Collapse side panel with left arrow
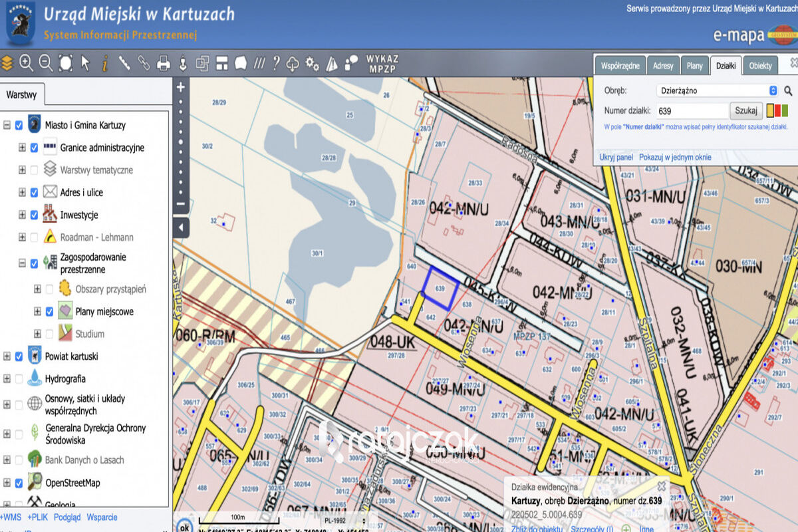This screenshot has height=532, width=798. point(181,227)
